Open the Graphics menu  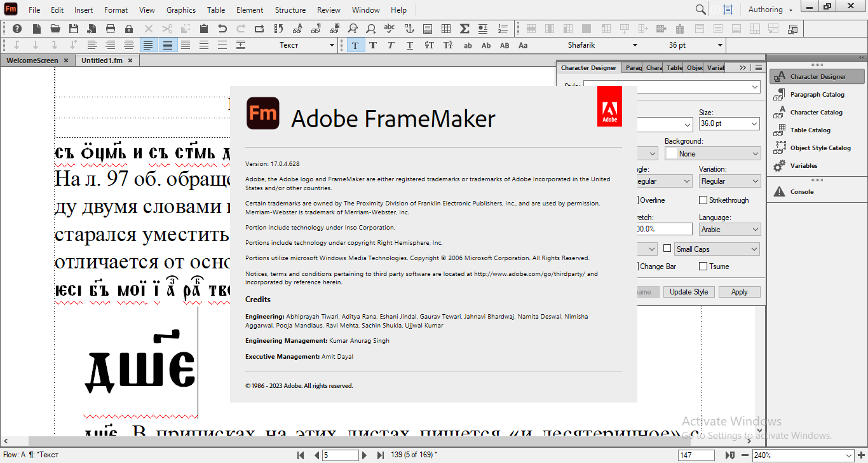tap(180, 10)
